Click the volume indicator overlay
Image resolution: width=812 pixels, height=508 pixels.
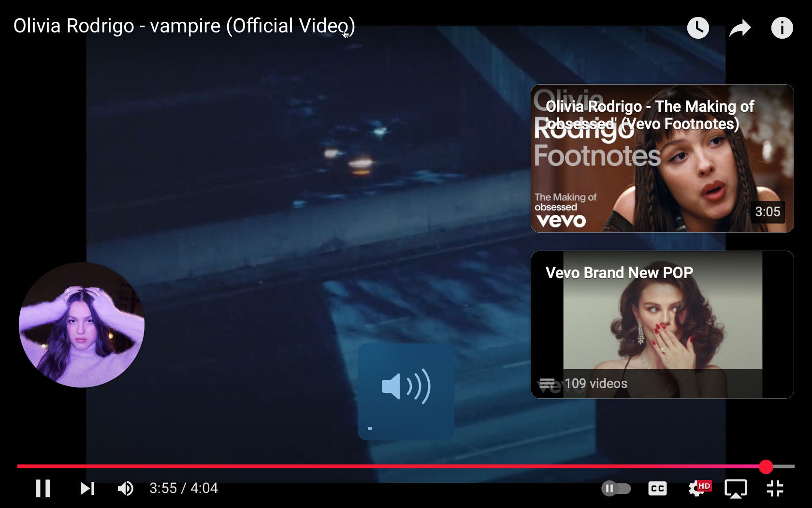(x=406, y=391)
